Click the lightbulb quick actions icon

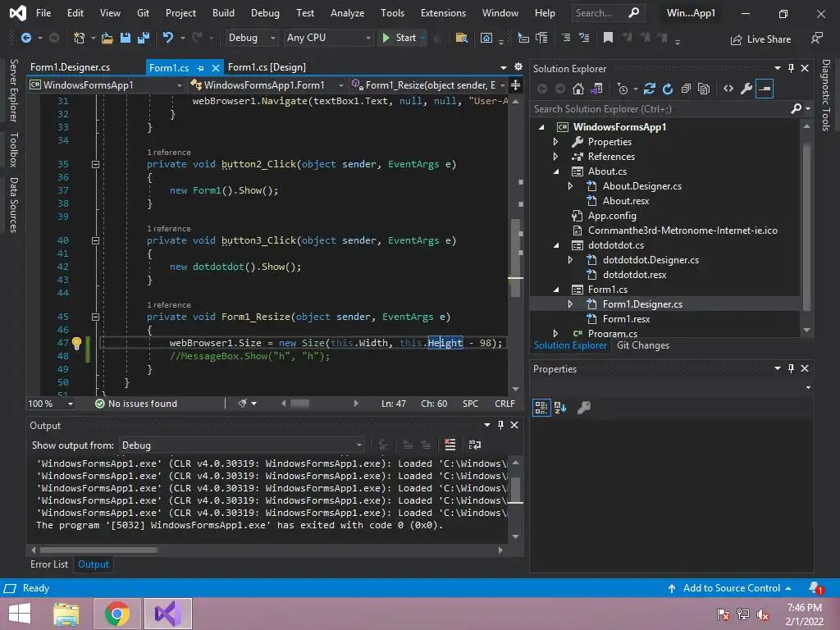[76, 344]
